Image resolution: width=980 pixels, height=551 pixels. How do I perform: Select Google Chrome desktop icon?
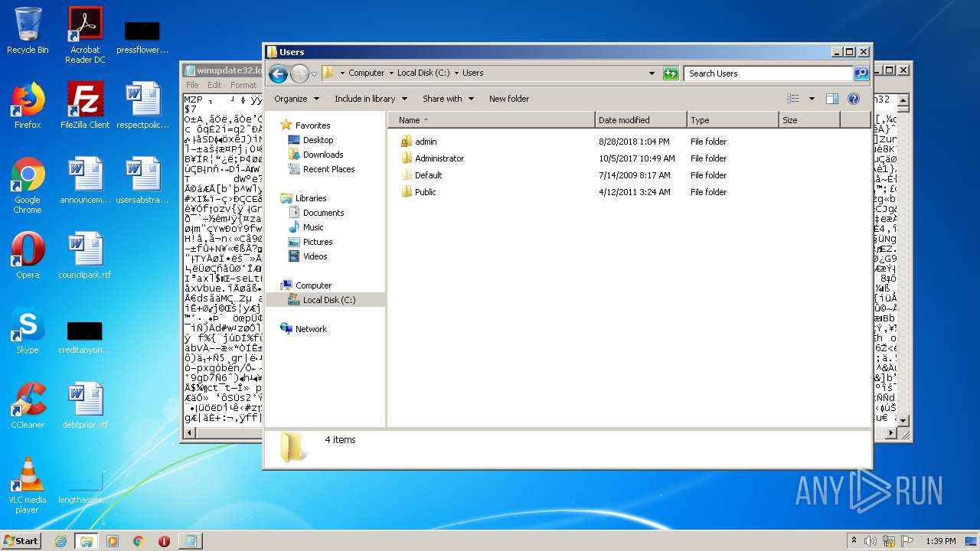(28, 185)
